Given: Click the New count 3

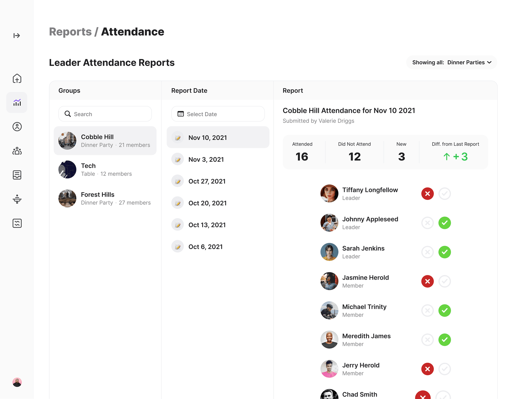Looking at the screenshot, I should click(401, 157).
